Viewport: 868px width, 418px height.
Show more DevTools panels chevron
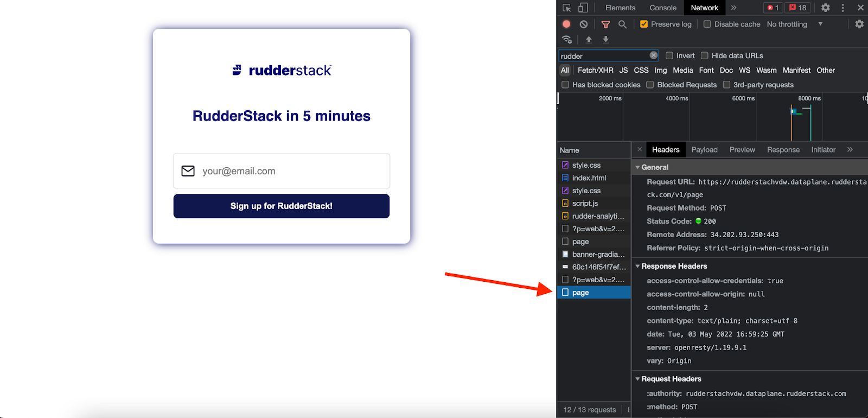point(733,8)
